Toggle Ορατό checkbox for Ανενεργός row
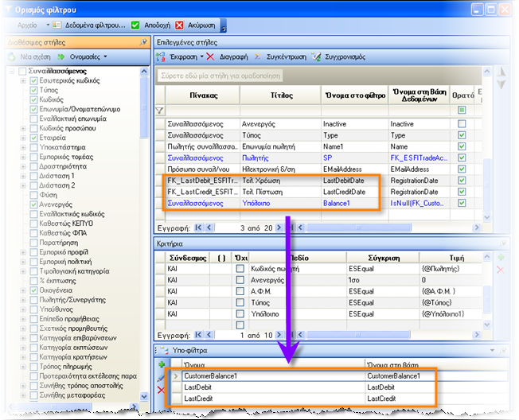 (462, 123)
